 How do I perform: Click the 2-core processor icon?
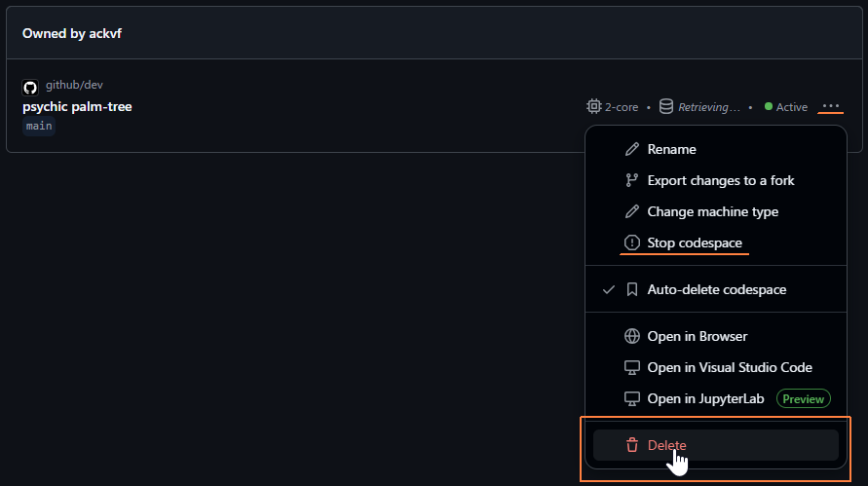[593, 106]
